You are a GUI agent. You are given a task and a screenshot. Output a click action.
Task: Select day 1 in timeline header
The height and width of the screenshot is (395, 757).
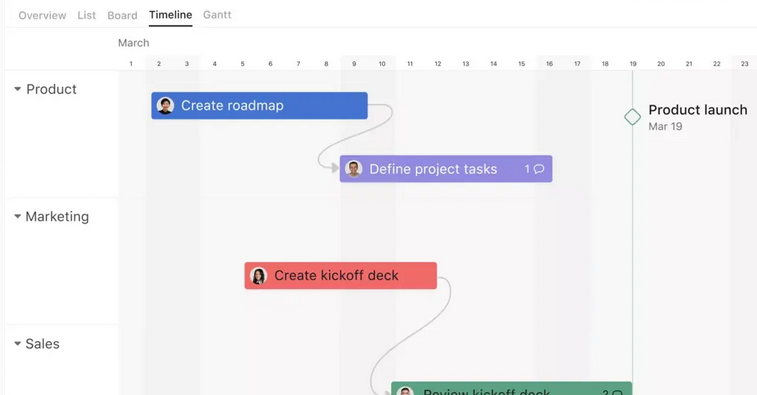131,64
